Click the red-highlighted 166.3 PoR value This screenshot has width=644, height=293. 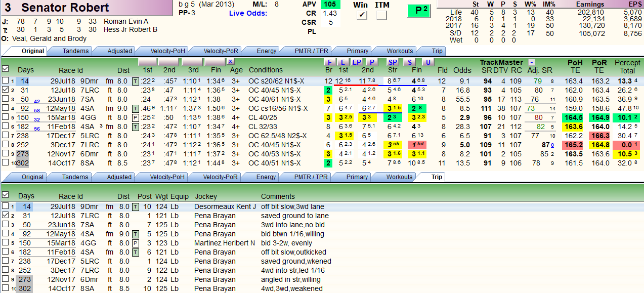[x=600, y=136]
